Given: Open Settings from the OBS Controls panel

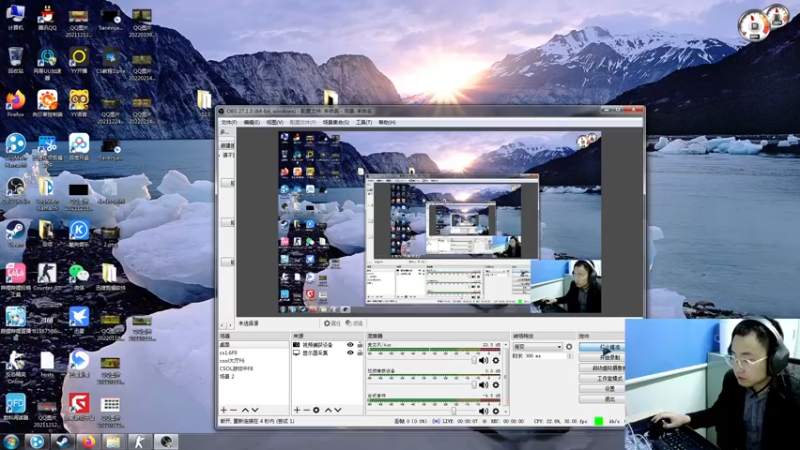Looking at the screenshot, I should click(602, 389).
